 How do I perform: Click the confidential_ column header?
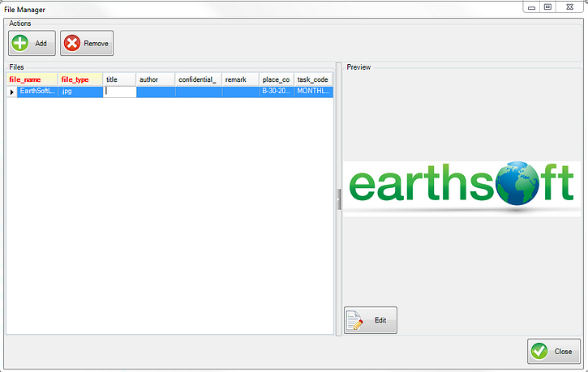pyautogui.click(x=198, y=79)
